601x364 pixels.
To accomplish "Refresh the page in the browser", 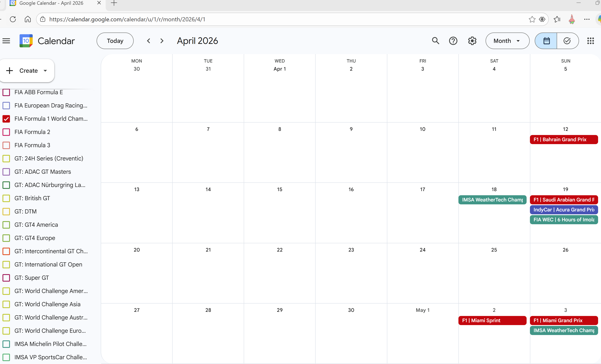I will [13, 19].
